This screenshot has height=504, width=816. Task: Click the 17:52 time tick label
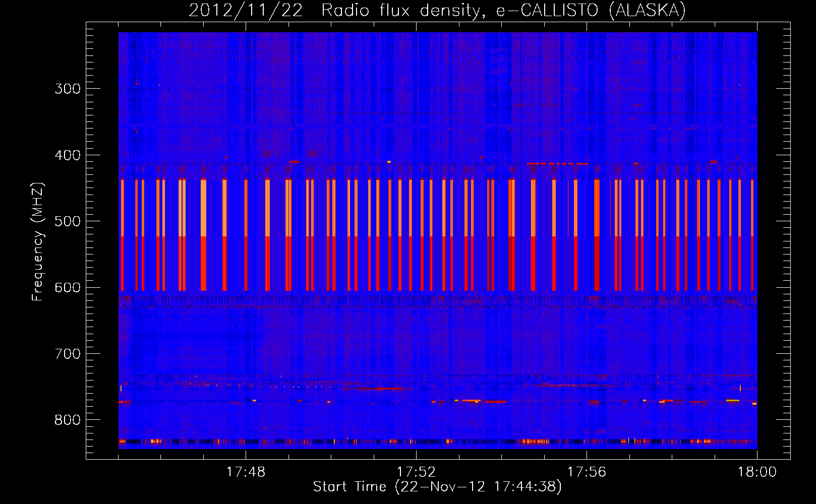point(416,472)
